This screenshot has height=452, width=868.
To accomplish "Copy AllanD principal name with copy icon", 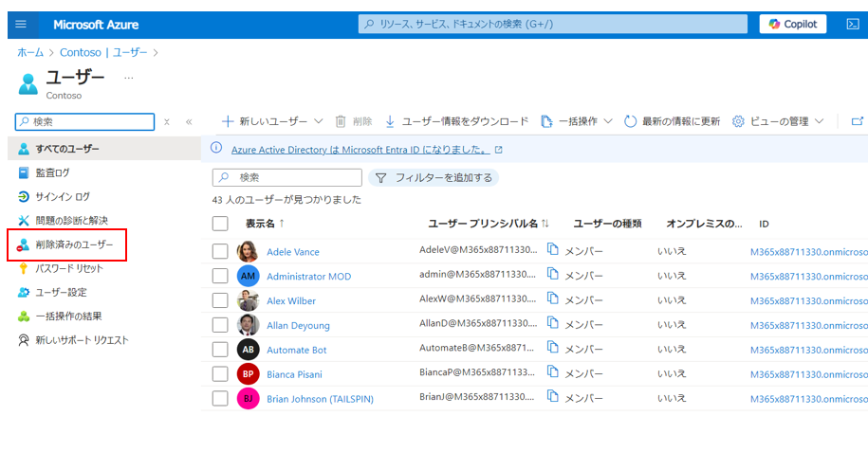I will point(552,322).
